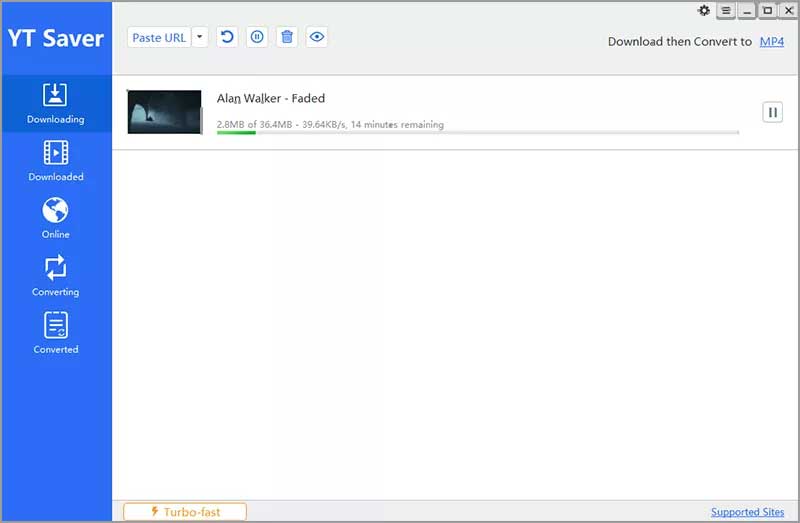Open the Downloading section in the sidebar
800x523 pixels.
point(56,104)
